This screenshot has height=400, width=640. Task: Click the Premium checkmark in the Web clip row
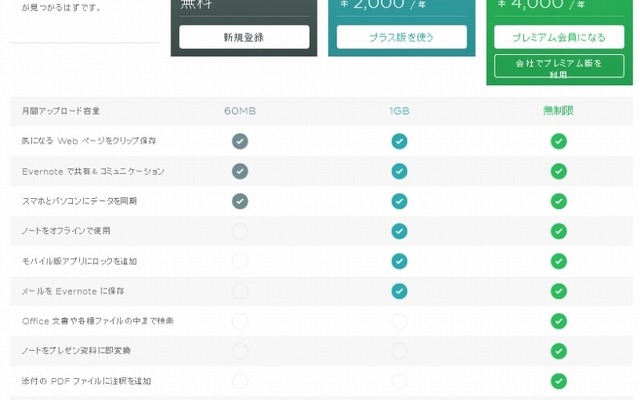[558, 141]
